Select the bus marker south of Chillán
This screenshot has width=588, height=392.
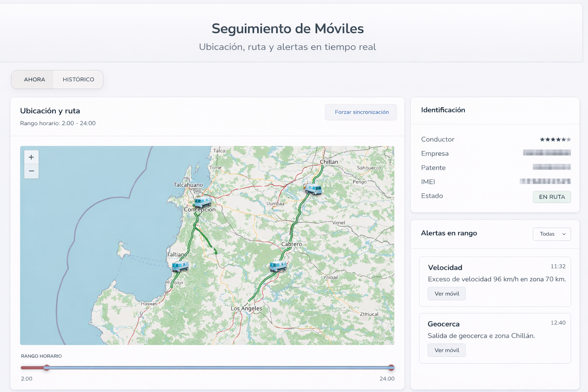coord(313,189)
